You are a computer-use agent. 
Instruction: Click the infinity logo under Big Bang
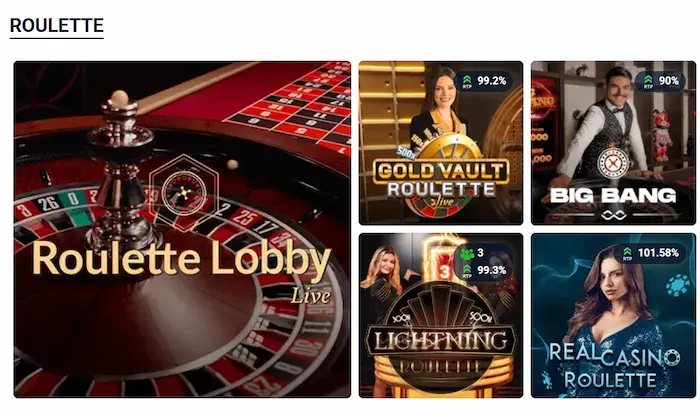[x=613, y=216]
